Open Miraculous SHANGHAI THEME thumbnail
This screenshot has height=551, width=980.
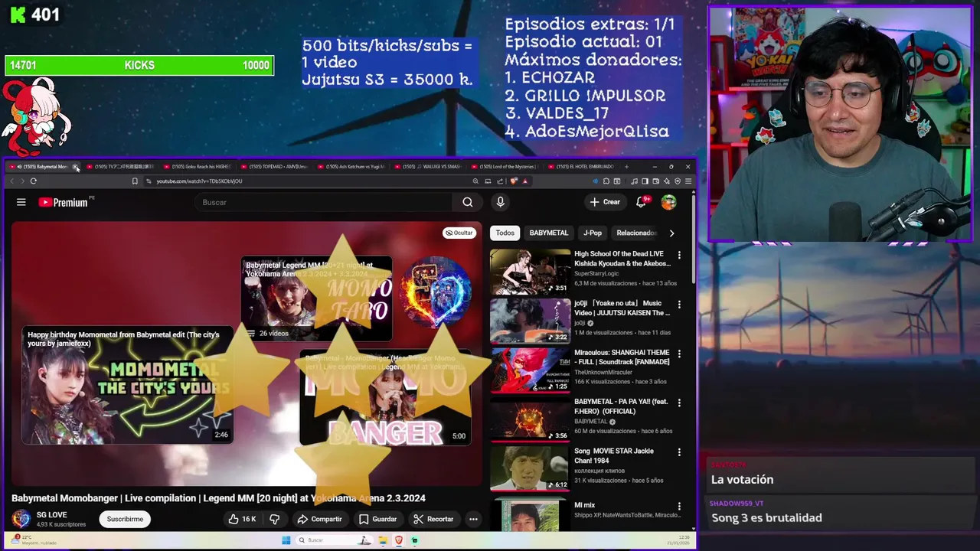pyautogui.click(x=530, y=370)
